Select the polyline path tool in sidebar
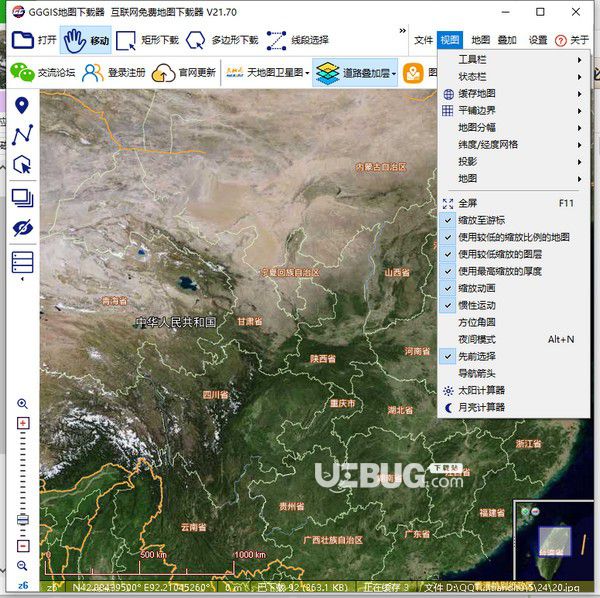 (22, 135)
